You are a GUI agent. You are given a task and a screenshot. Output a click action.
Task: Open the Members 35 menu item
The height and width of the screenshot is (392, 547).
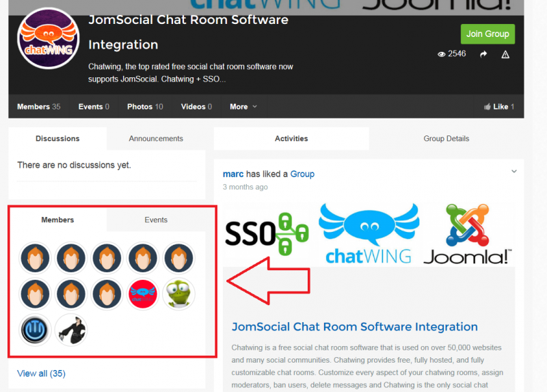tap(39, 107)
